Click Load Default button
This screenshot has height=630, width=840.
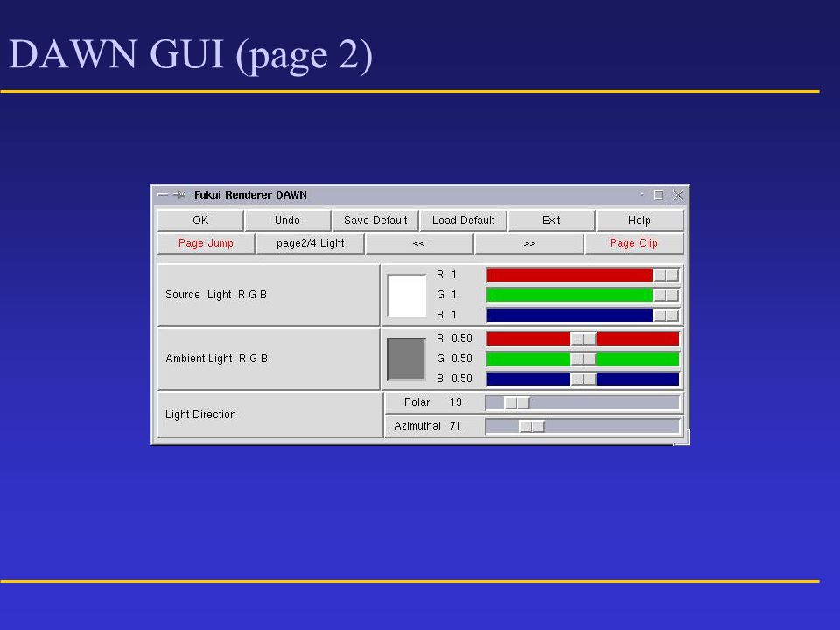pyautogui.click(x=464, y=220)
